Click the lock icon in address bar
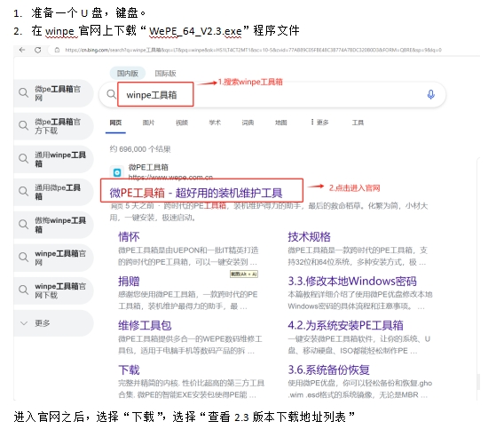504x445 pixels. pos(57,50)
